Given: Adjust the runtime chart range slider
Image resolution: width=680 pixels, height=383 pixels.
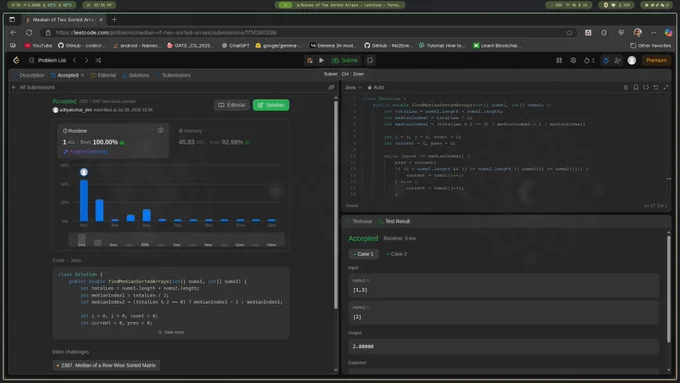Looking at the screenshot, I should point(177,240).
